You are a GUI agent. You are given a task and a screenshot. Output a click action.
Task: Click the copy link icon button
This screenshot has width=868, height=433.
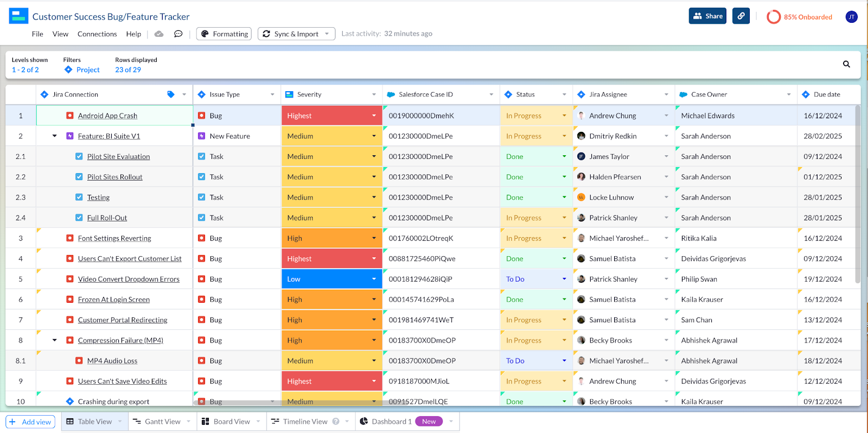(741, 16)
